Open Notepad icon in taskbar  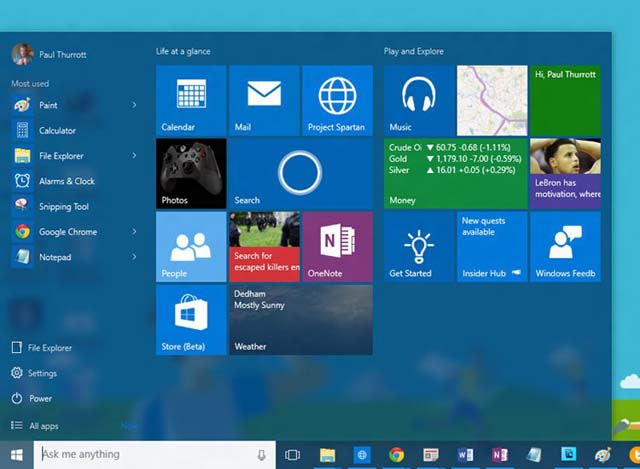tap(534, 455)
